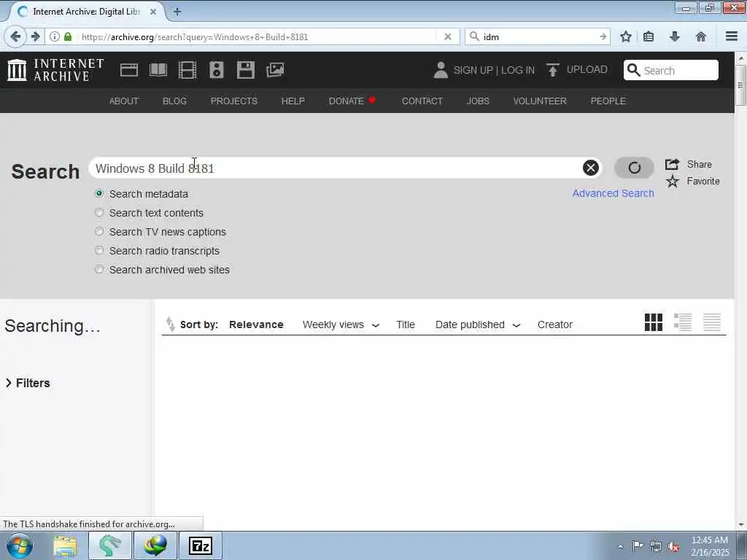This screenshot has height=560, width=747.
Task: Open browser downloads arrow
Action: (x=675, y=36)
